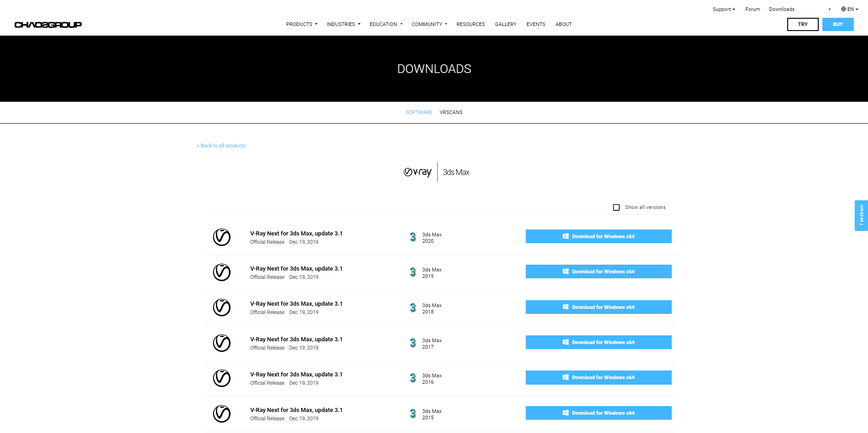
Task: Open the Gallery menu item
Action: [x=506, y=24]
